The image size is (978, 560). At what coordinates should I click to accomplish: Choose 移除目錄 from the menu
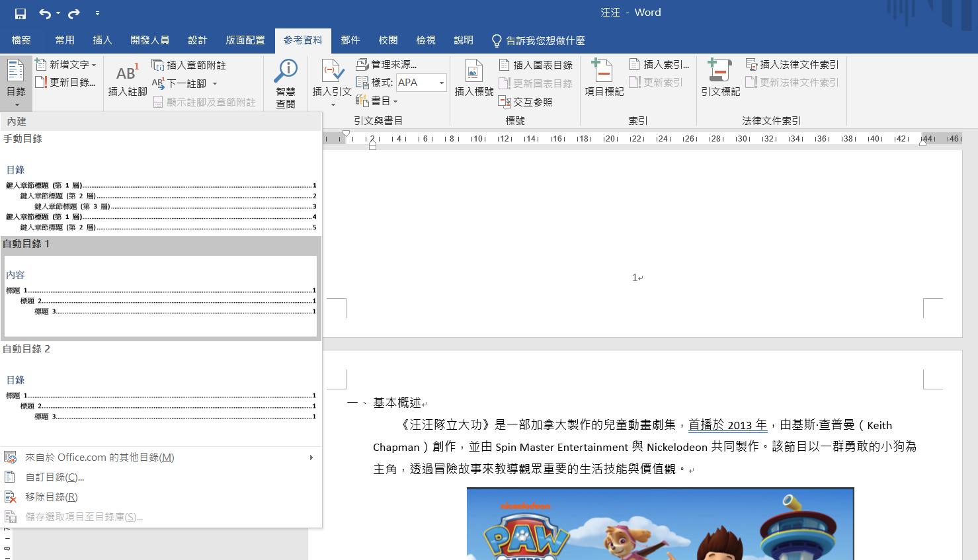(x=161, y=497)
